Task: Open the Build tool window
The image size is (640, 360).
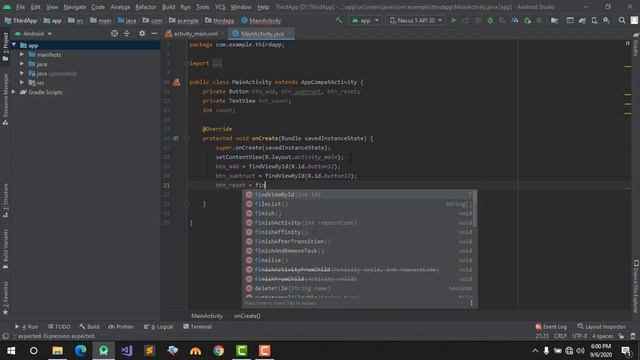Action: pyautogui.click(x=89, y=327)
